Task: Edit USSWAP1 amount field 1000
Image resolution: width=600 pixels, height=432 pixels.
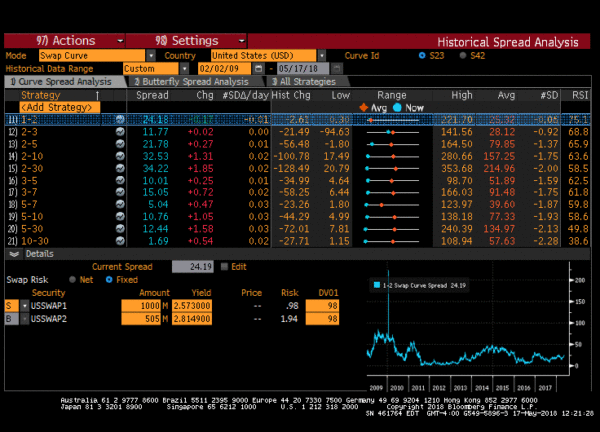Action: point(141,306)
